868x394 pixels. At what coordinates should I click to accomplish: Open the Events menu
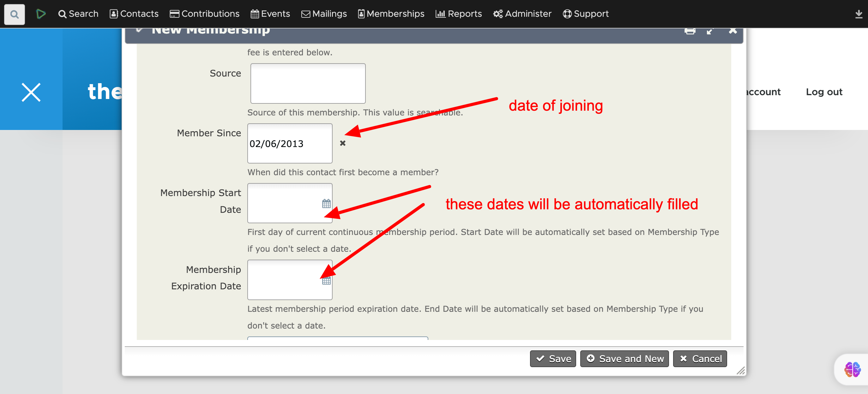[270, 14]
